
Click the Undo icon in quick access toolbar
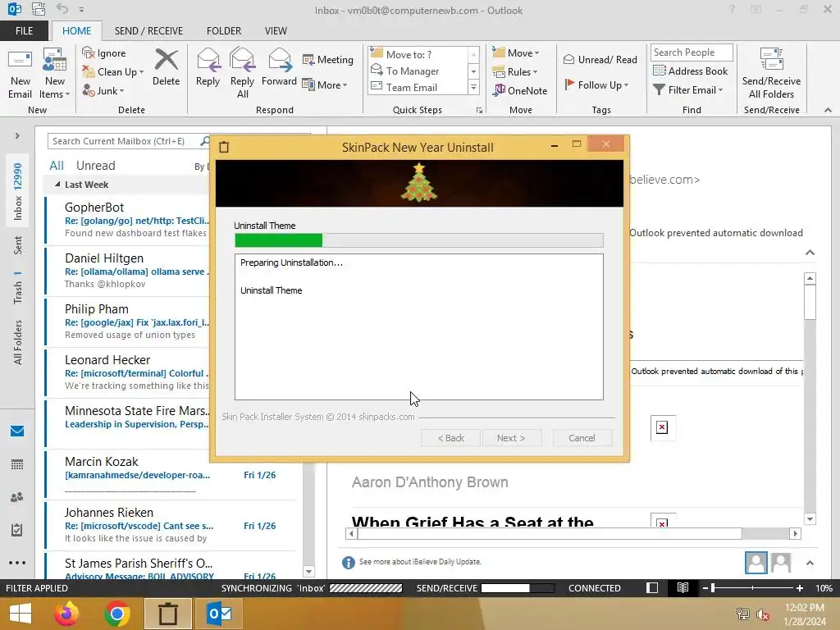(62, 9)
